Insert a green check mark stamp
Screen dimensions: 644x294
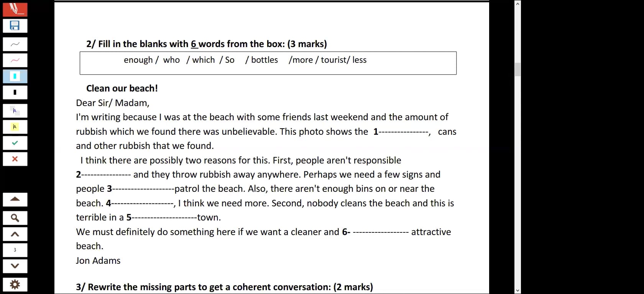pyautogui.click(x=15, y=143)
